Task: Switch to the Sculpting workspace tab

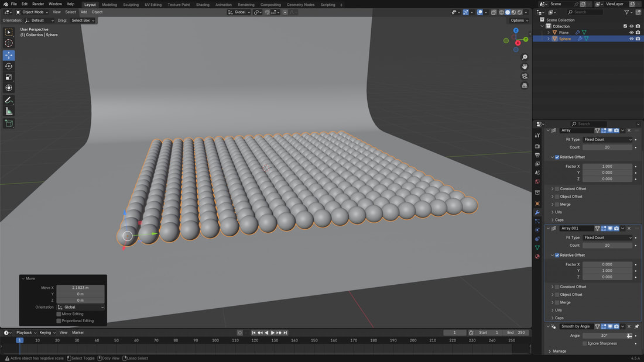Action: click(131, 5)
